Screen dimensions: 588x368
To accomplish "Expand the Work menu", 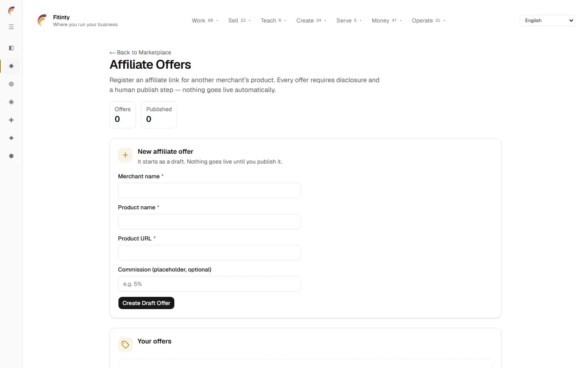I will (205, 20).
